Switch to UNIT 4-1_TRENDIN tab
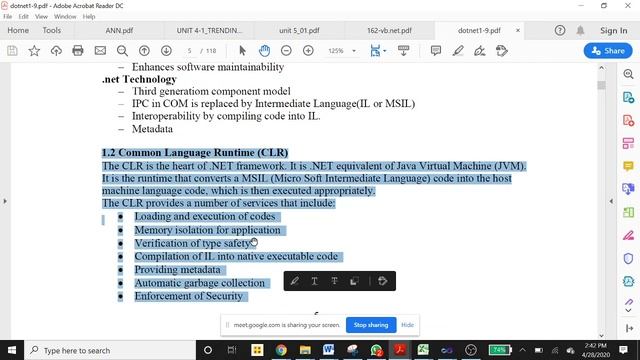This screenshot has height=360, width=640. 209,30
